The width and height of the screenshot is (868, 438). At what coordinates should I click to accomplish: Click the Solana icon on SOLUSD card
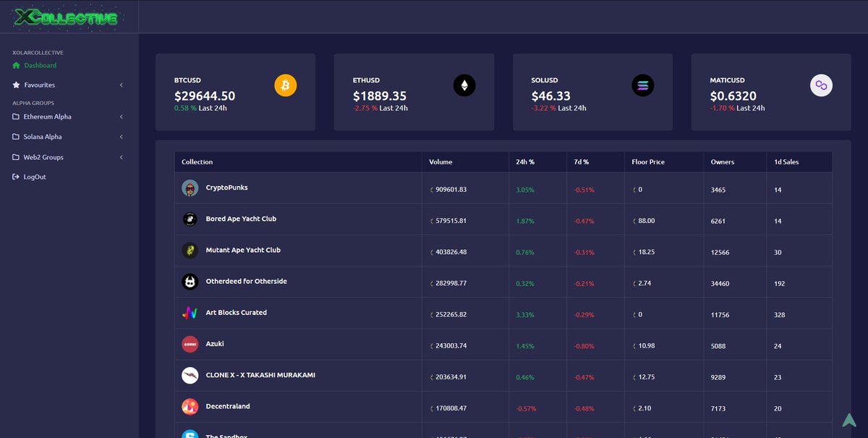coord(642,85)
